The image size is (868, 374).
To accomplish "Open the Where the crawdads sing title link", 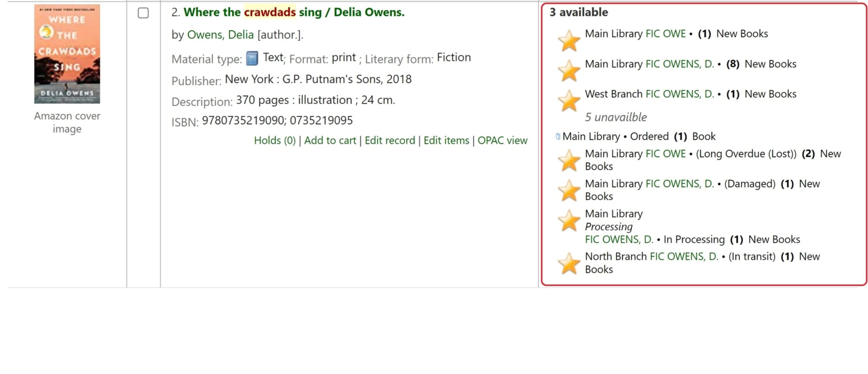I will coord(294,12).
